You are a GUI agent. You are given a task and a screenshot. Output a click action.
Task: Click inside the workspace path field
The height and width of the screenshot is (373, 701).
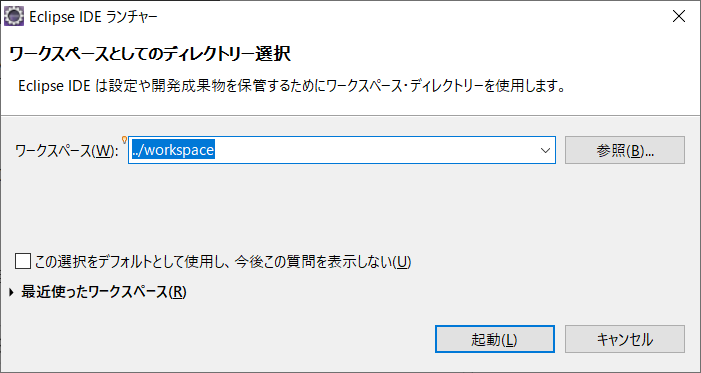(x=342, y=150)
